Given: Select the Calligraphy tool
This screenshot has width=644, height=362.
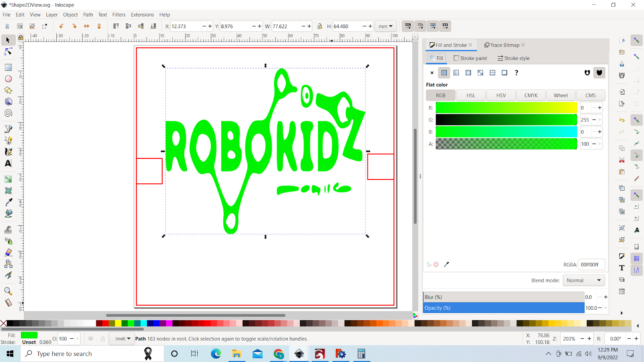Looking at the screenshot, I should tap(8, 152).
